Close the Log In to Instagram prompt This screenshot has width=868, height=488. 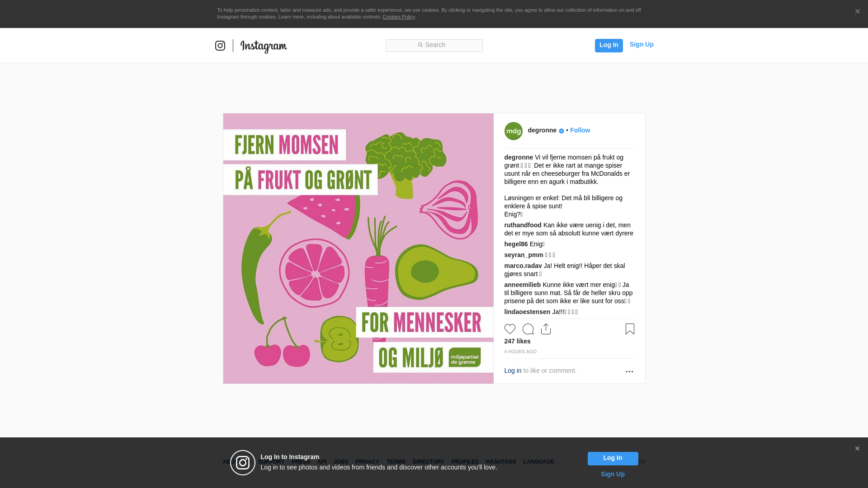coord(857,449)
